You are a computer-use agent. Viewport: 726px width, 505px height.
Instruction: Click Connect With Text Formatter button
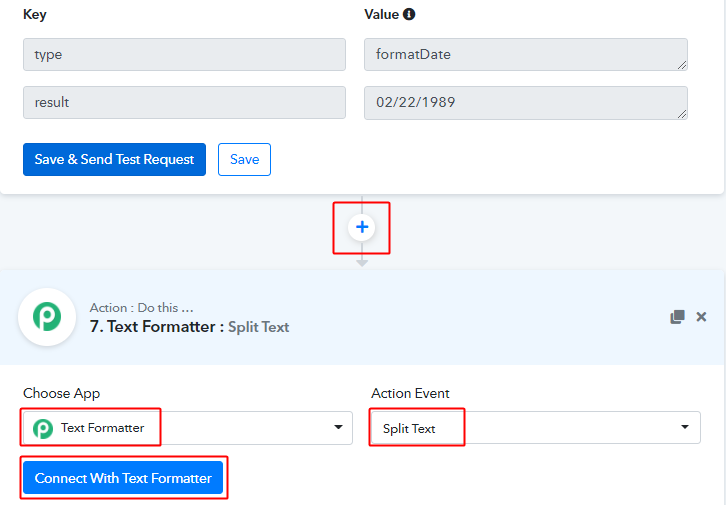123,478
